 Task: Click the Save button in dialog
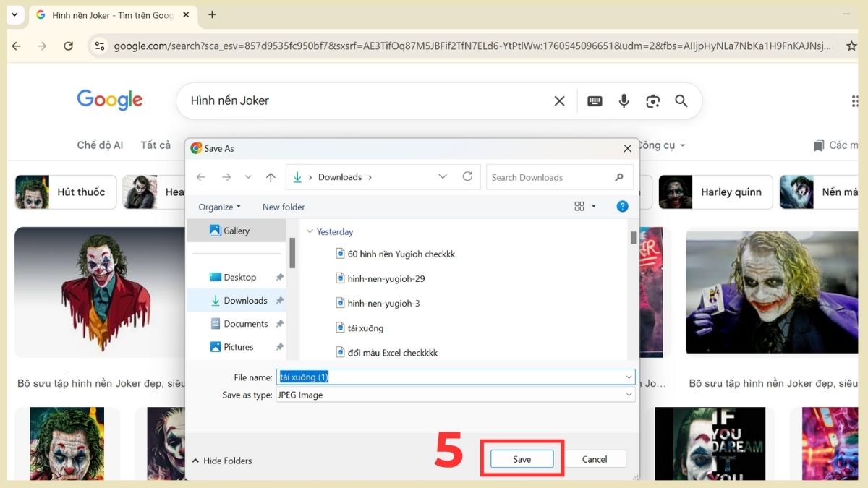pos(522,459)
